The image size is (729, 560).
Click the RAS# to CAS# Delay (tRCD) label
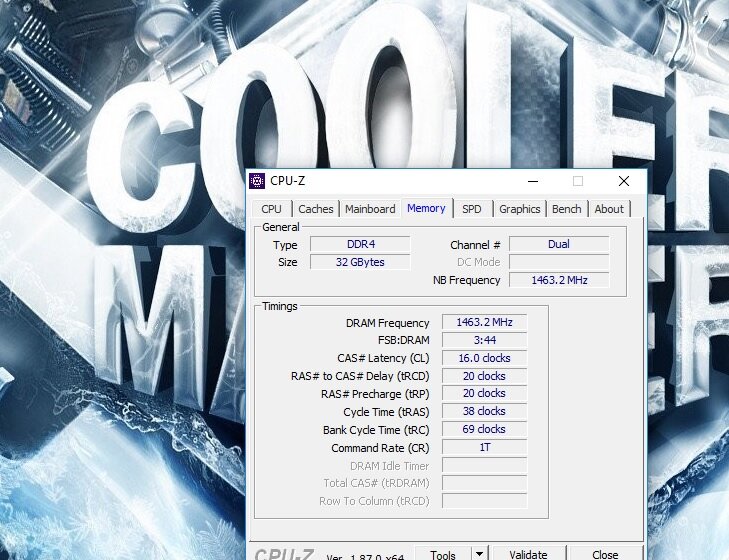point(360,376)
